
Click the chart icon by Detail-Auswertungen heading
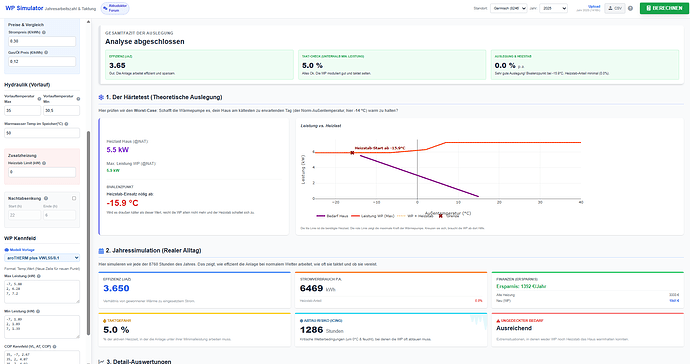click(101, 362)
